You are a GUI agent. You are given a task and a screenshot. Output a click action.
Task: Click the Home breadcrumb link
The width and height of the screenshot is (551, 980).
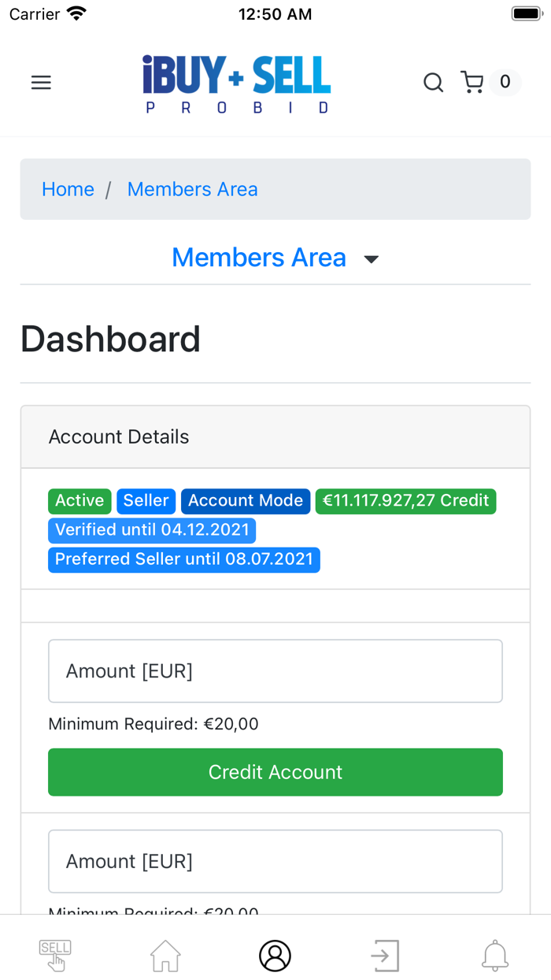pos(68,189)
